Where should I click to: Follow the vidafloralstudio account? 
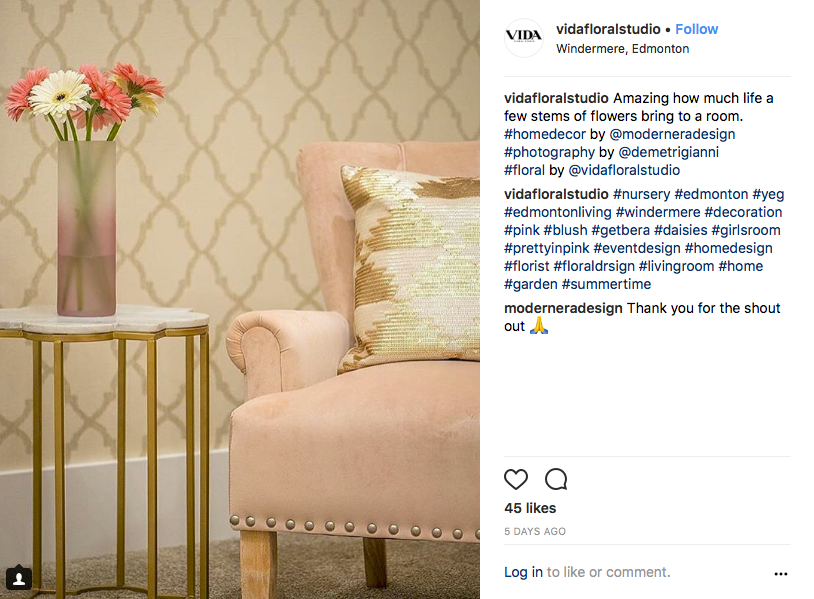point(696,29)
